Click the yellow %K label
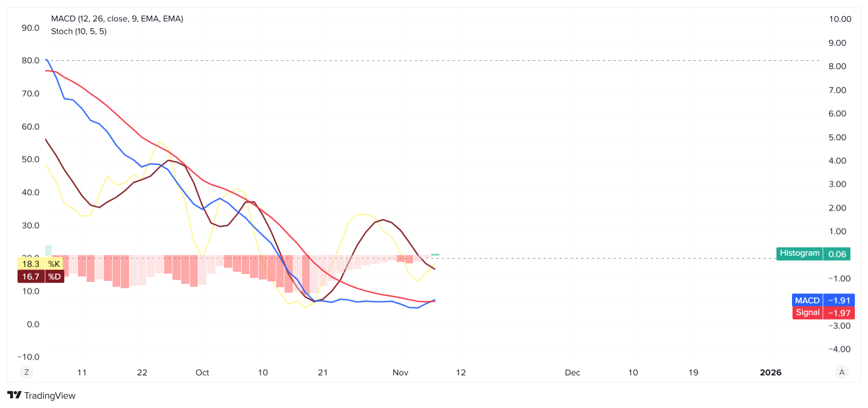Screen dimensions: 868x408 (x=54, y=264)
